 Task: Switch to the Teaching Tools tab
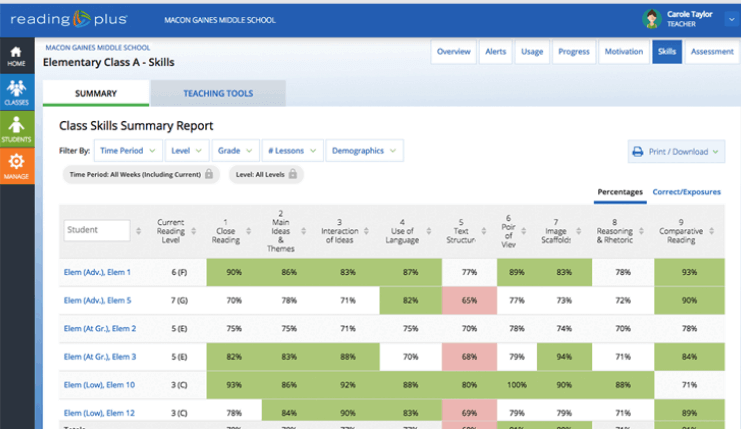[217, 93]
